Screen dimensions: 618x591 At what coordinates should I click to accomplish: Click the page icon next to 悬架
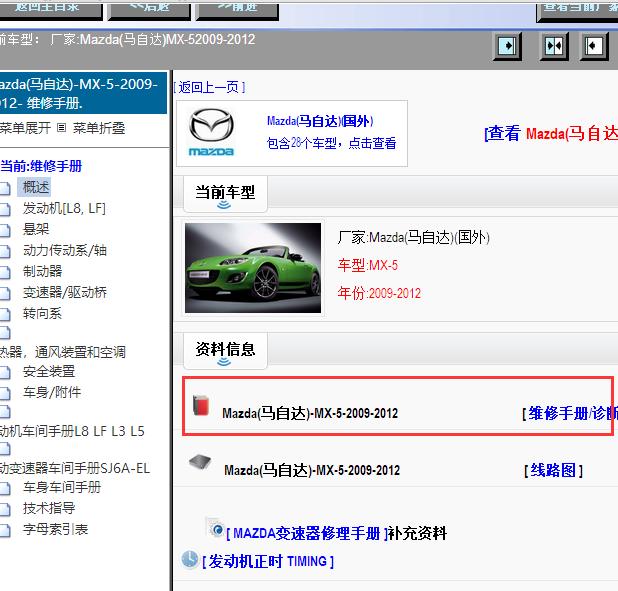(x=5, y=230)
